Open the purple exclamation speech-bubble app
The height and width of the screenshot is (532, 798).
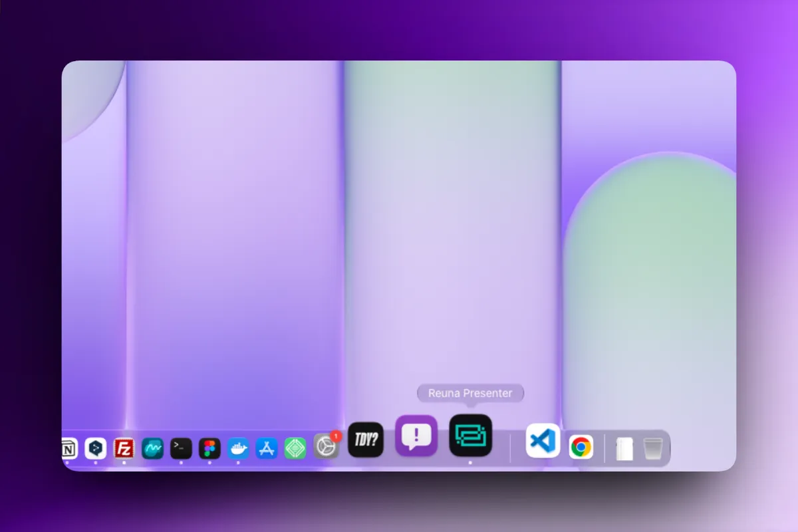tap(416, 436)
